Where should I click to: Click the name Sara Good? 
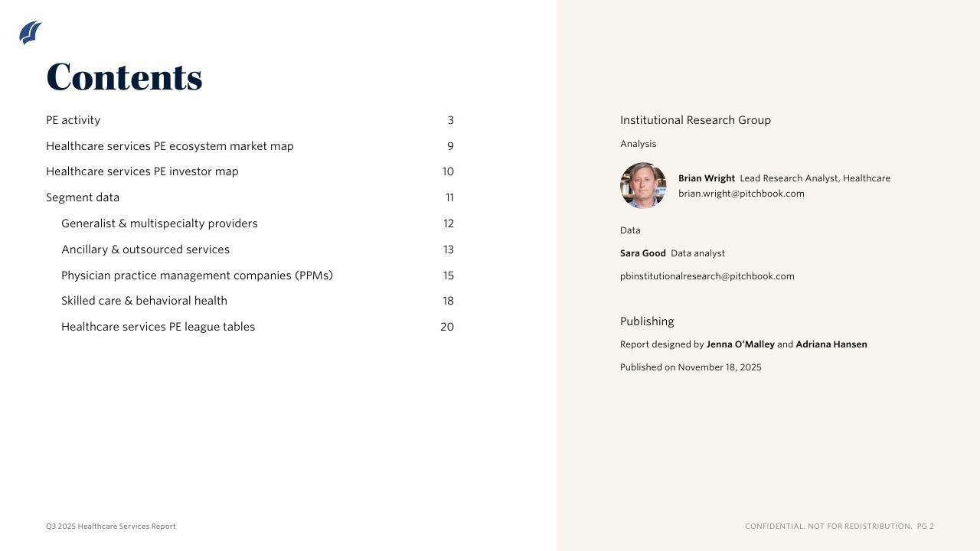coord(643,253)
